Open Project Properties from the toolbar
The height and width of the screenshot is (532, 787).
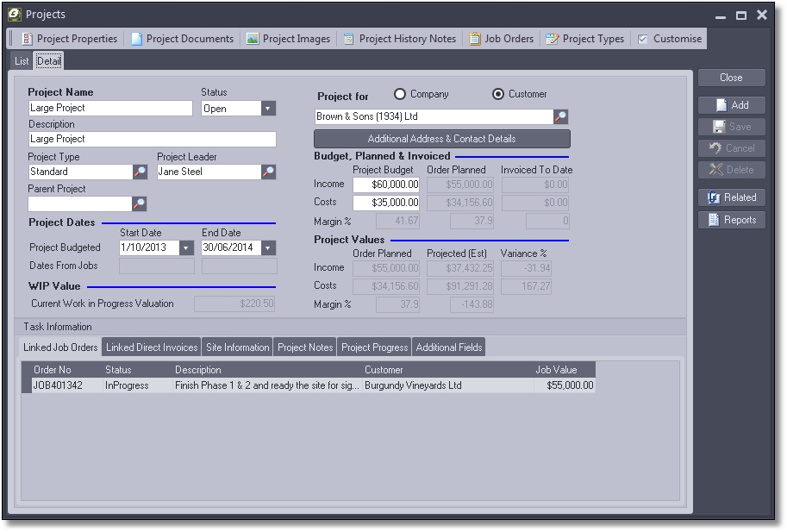click(69, 39)
